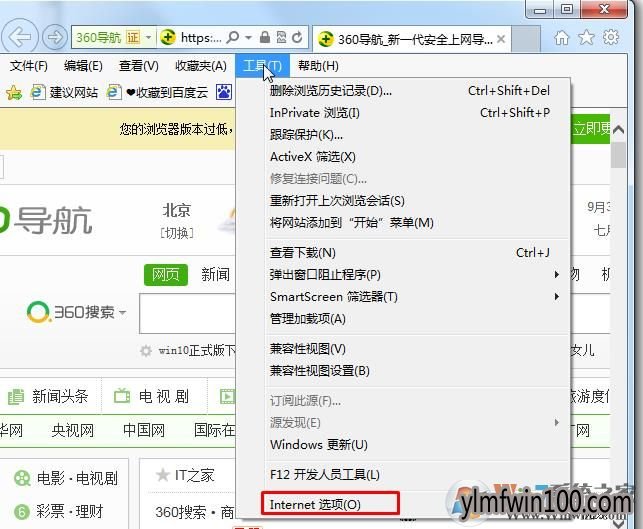This screenshot has width=643, height=529.
Task: Click the star icon beside IT之家
Action: click(x=162, y=475)
